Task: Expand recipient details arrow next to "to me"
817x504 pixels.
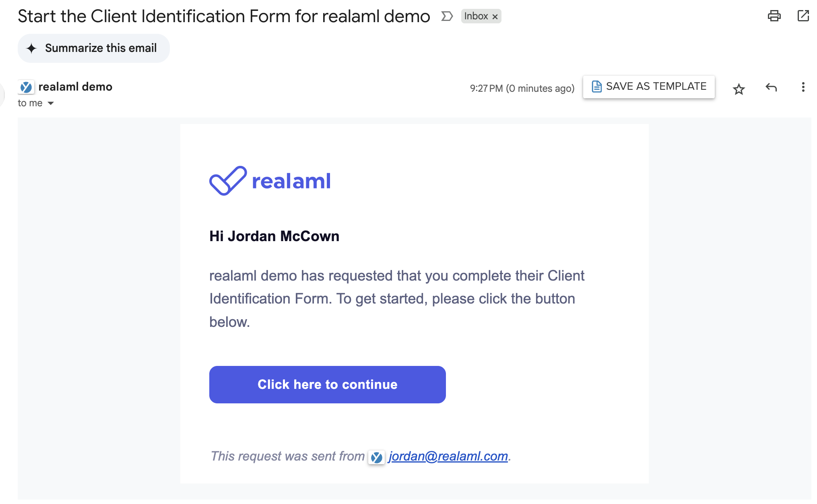Action: pos(51,103)
